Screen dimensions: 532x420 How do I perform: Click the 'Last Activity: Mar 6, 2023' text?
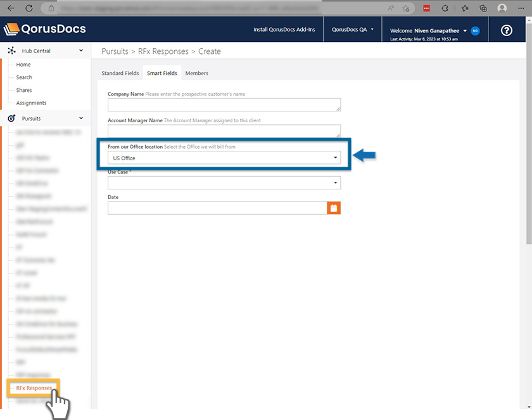point(424,39)
